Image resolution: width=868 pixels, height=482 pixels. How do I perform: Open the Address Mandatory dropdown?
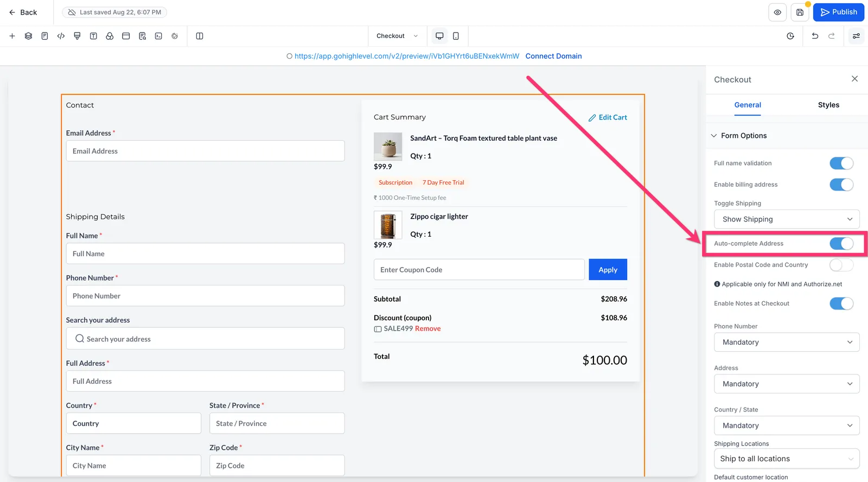787,384
